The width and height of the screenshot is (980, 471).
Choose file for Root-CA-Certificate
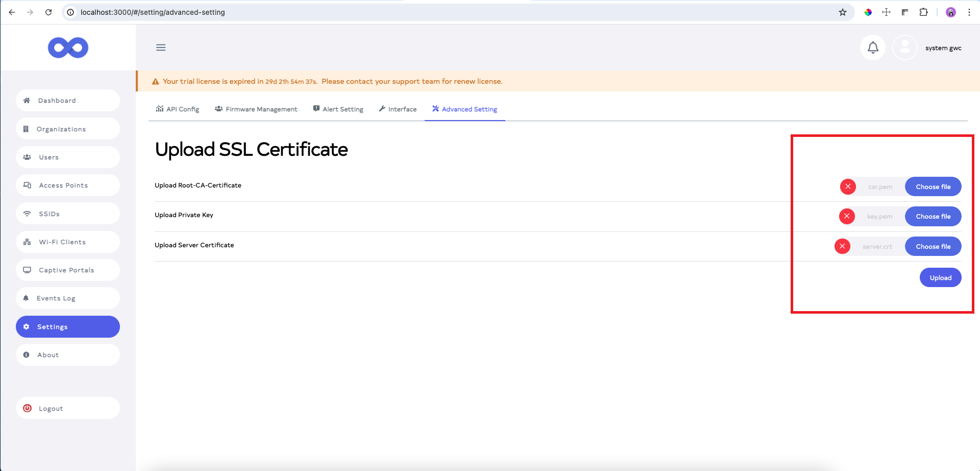(x=933, y=187)
